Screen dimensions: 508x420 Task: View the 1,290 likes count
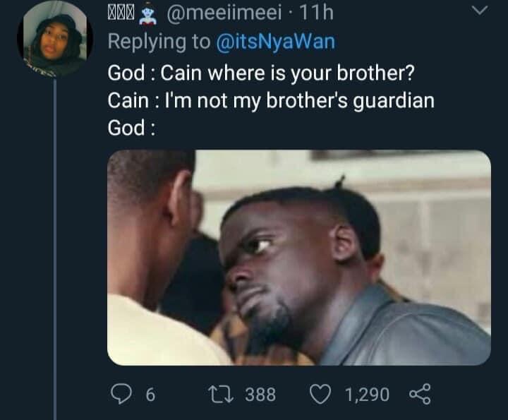(368, 395)
